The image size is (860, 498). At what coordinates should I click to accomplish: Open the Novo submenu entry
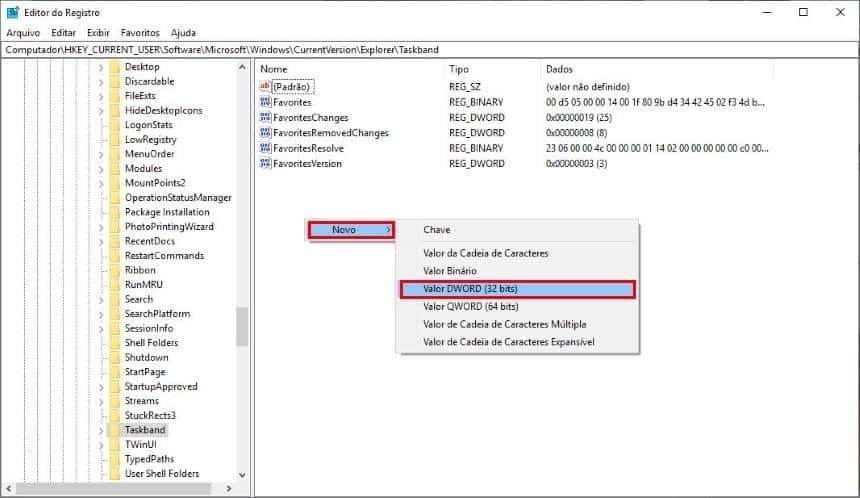pyautogui.click(x=351, y=230)
